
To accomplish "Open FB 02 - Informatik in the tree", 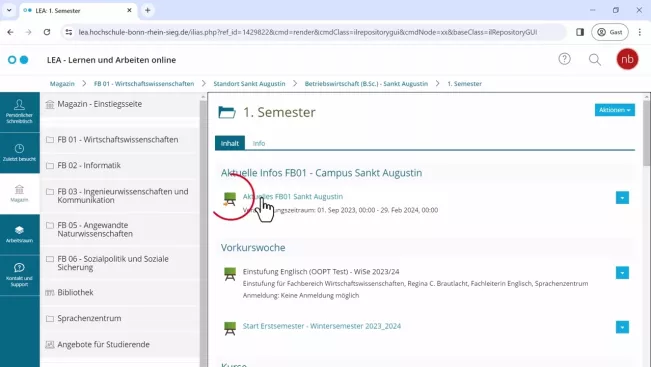I will [x=89, y=165].
